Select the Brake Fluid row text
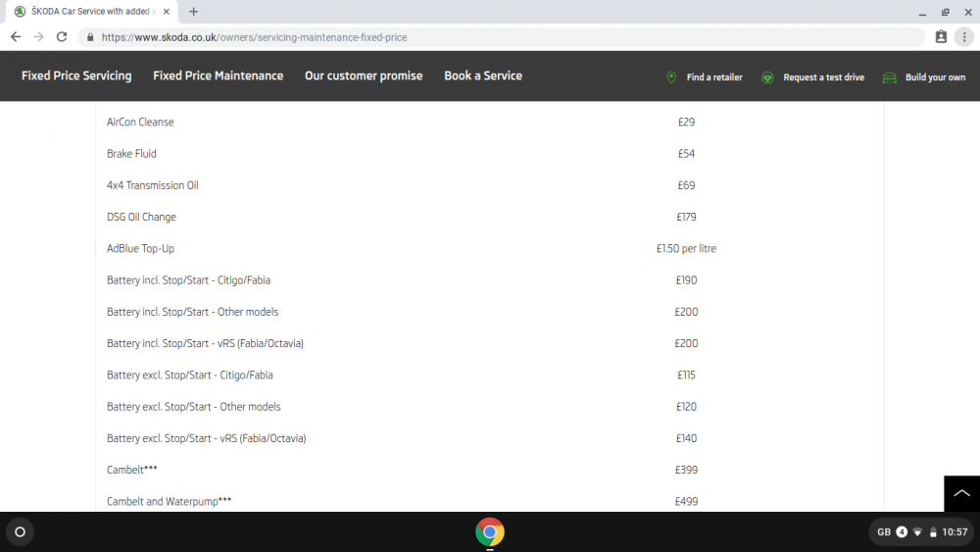This screenshot has height=552, width=980. click(131, 154)
